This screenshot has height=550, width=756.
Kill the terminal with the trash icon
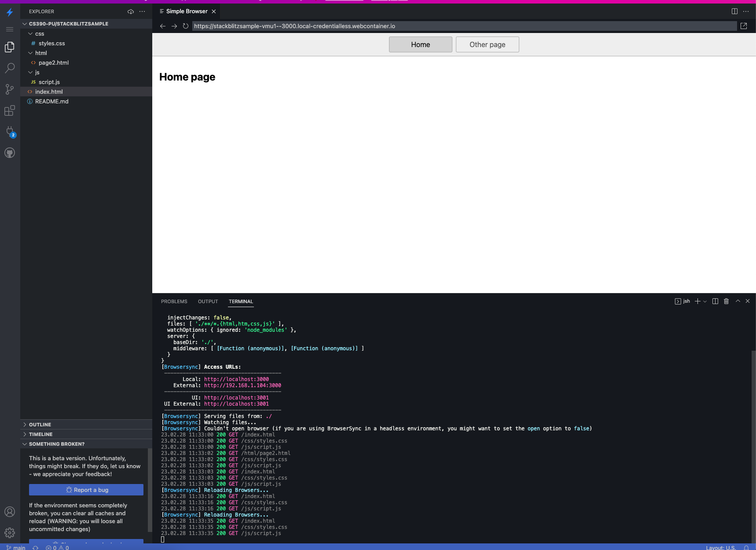coord(726,301)
